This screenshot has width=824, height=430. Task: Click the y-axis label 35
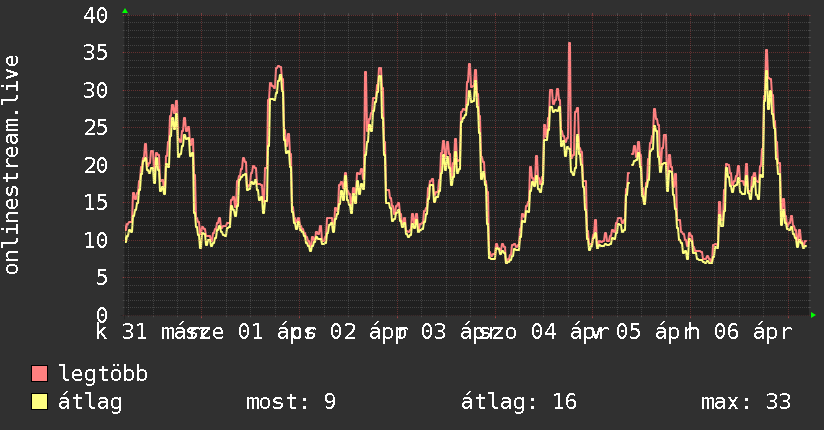pyautogui.click(x=96, y=53)
